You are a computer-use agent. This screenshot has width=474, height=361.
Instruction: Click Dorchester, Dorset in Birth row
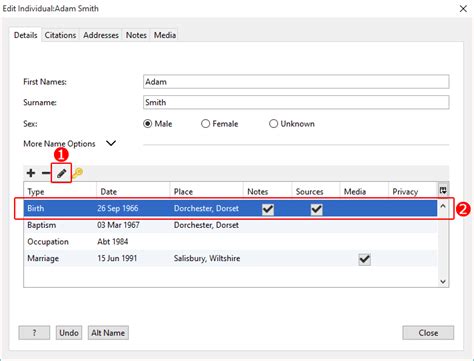pyautogui.click(x=206, y=208)
